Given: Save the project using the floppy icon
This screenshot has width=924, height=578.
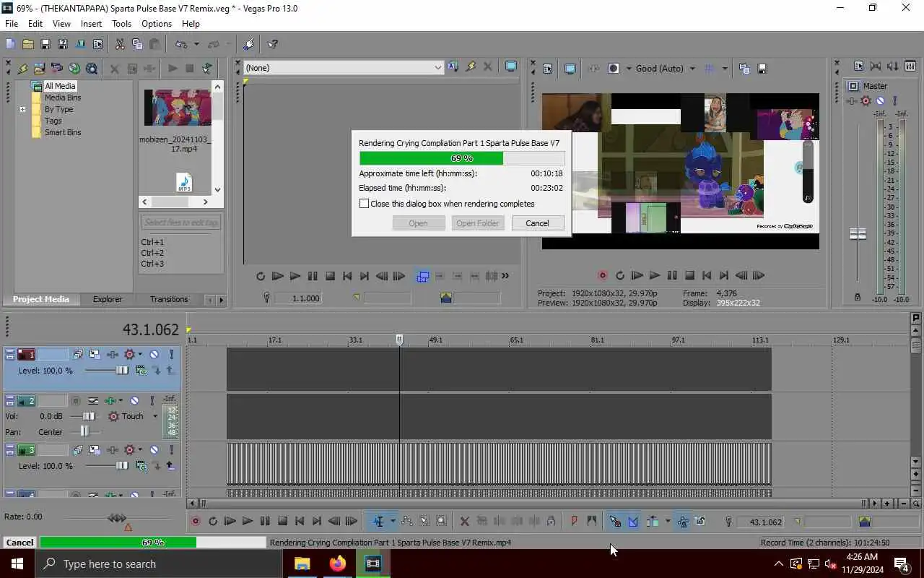Looking at the screenshot, I should click(x=45, y=44).
